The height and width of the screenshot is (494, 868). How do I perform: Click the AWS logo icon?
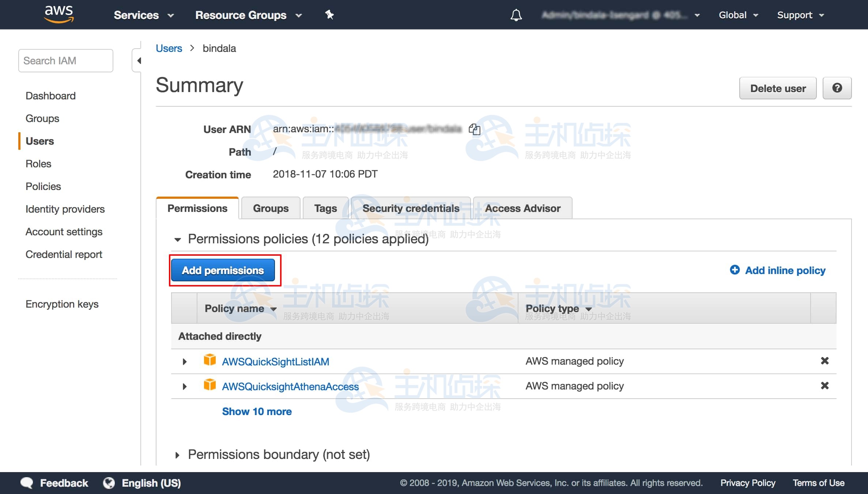click(x=59, y=15)
